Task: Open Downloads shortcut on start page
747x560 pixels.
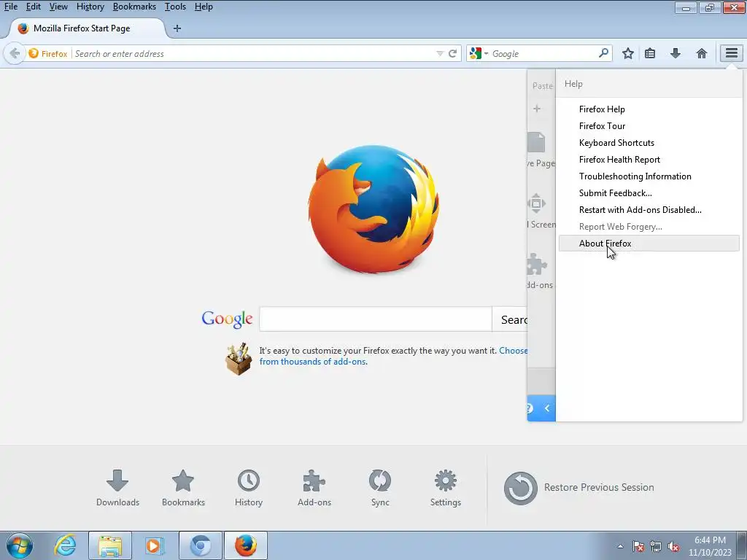Action: pyautogui.click(x=117, y=488)
